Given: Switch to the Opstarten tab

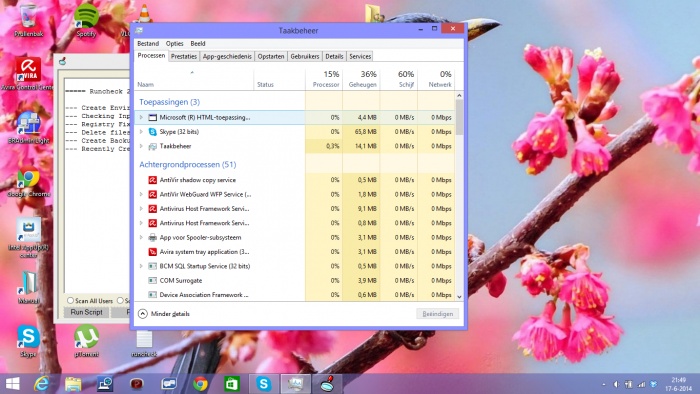Looking at the screenshot, I should 271,56.
